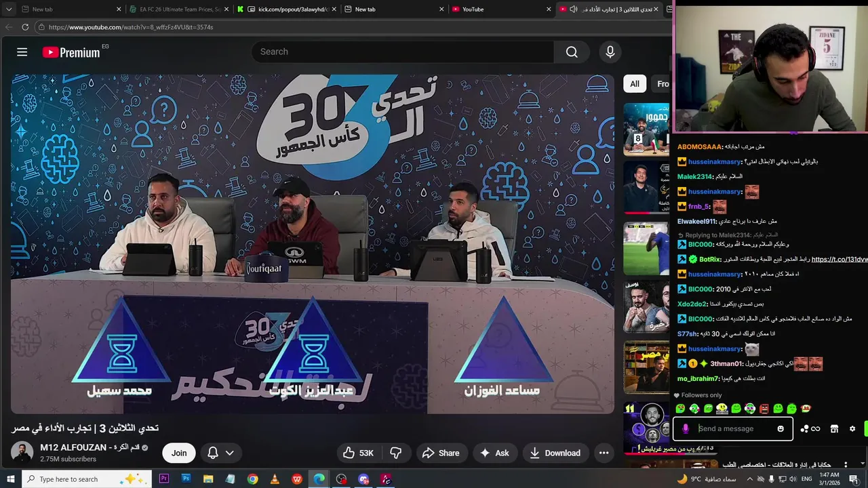
Task: Open chat settings gear
Action: pyautogui.click(x=852, y=429)
